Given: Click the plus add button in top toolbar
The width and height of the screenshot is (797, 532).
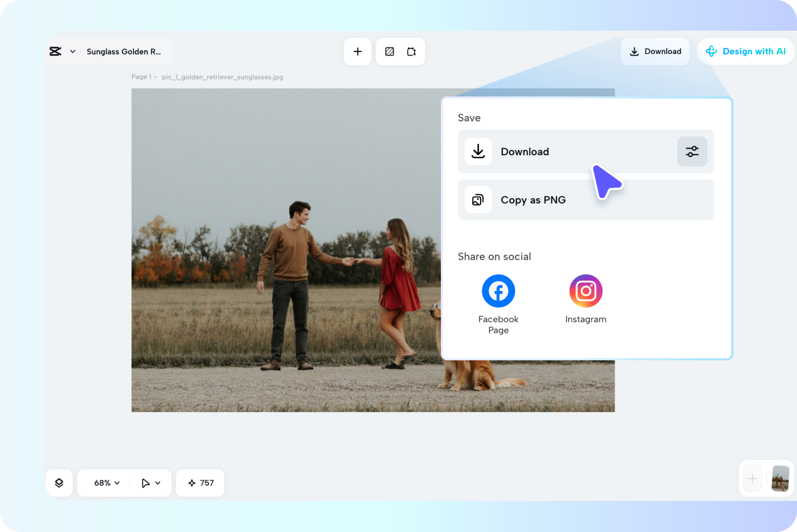Looking at the screenshot, I should 358,51.
